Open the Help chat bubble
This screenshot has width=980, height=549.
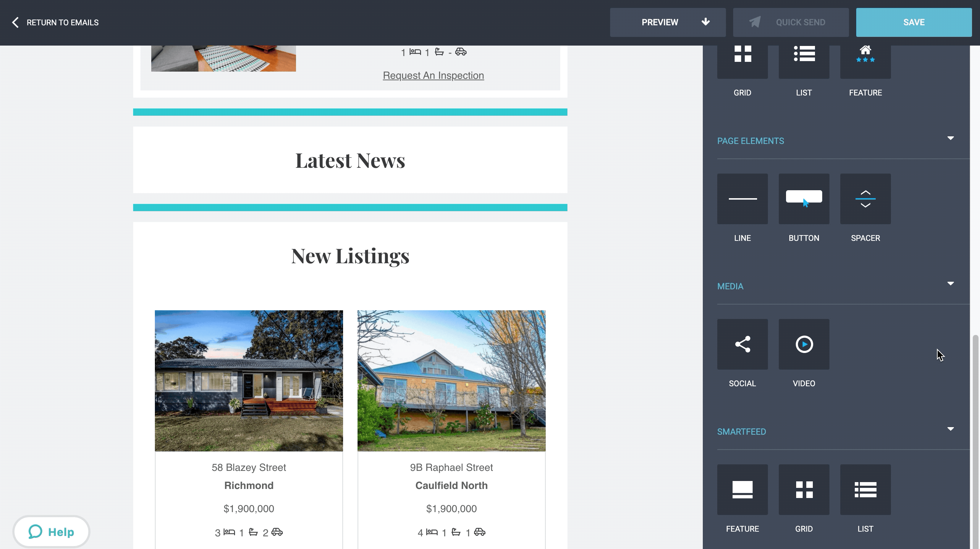(x=51, y=532)
